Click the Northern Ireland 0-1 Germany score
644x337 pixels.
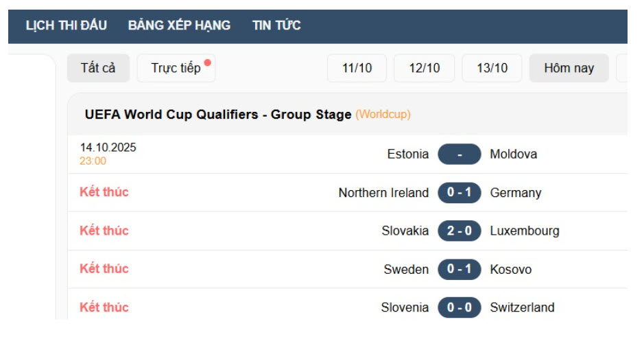[x=459, y=193]
